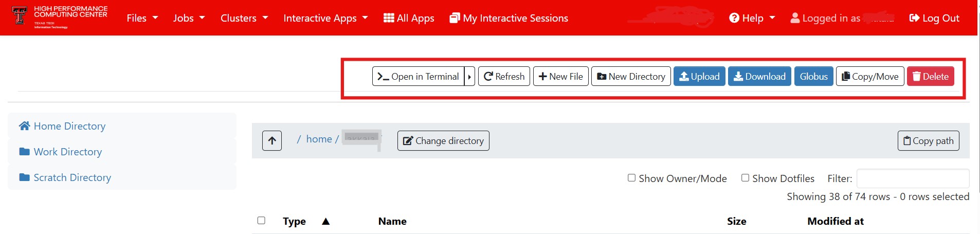Viewport: 980px width, 234px height.
Task: Click the Change directory button
Action: point(443,140)
